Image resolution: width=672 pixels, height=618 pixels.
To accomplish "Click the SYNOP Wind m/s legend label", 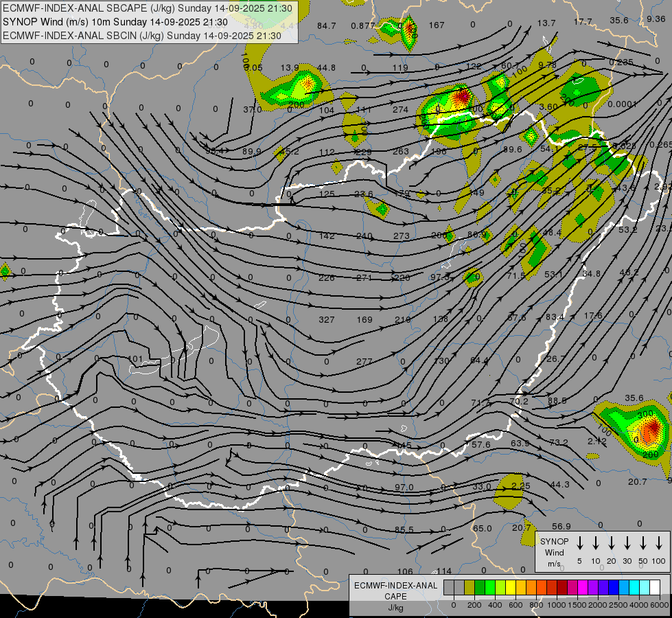I will pyautogui.click(x=554, y=552).
